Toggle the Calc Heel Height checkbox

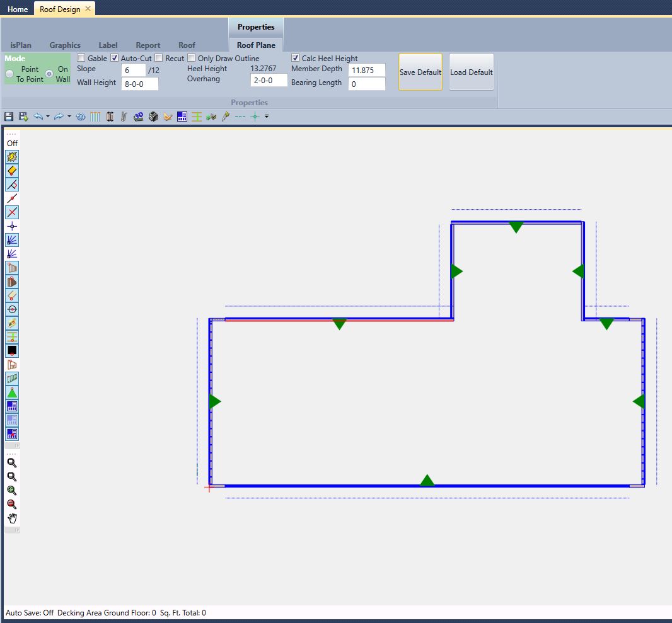pos(296,58)
